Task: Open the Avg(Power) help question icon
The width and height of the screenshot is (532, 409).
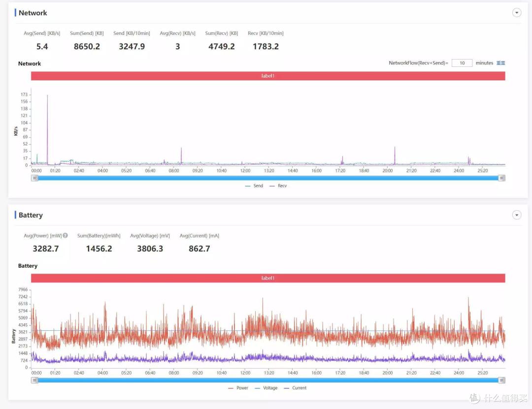Action: pos(65,235)
